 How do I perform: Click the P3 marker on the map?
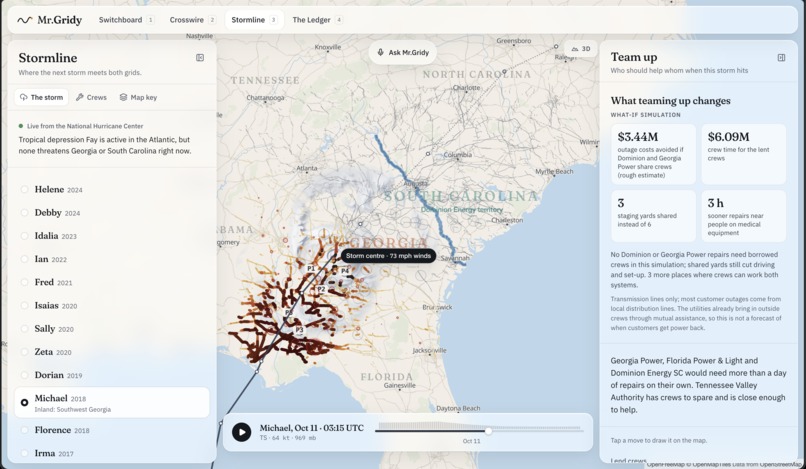point(299,330)
